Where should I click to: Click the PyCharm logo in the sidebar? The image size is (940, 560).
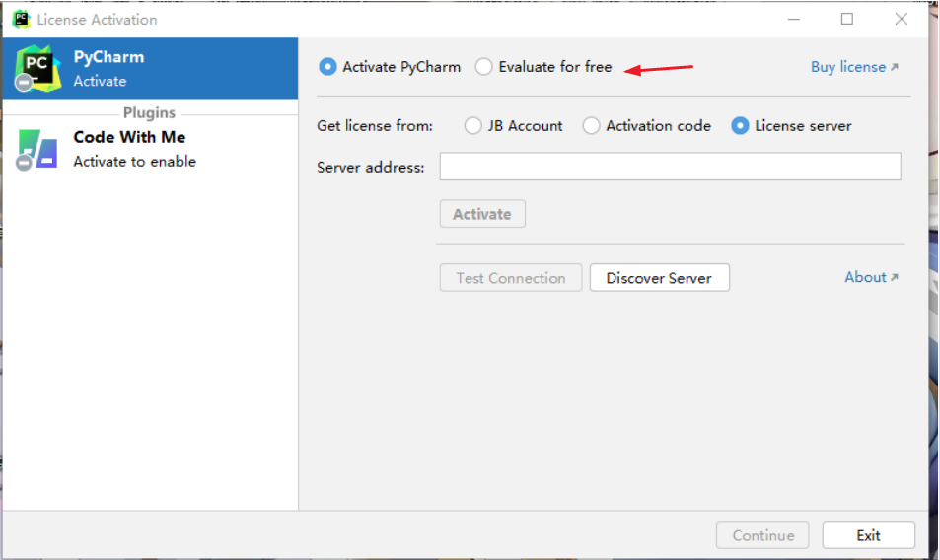pos(37,69)
